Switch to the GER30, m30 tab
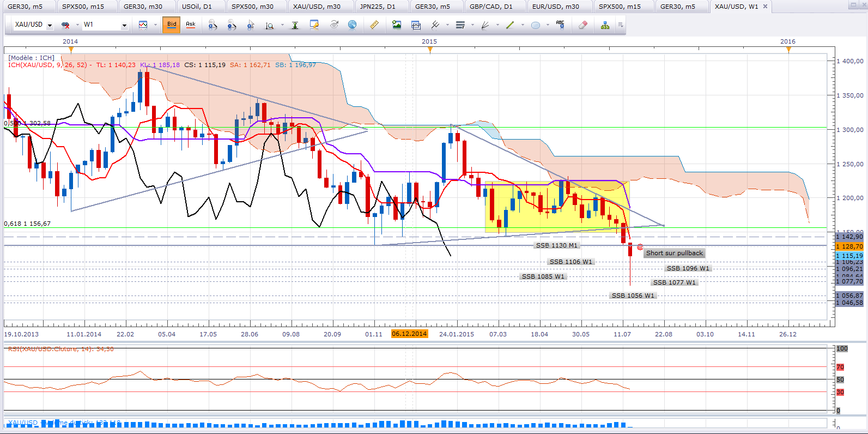Image resolution: width=868 pixels, height=434 pixels. (143, 7)
